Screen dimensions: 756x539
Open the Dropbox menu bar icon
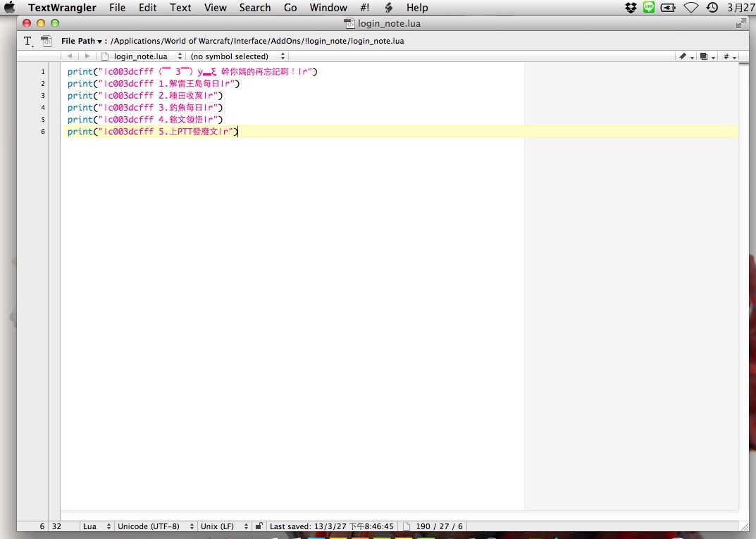click(631, 7)
